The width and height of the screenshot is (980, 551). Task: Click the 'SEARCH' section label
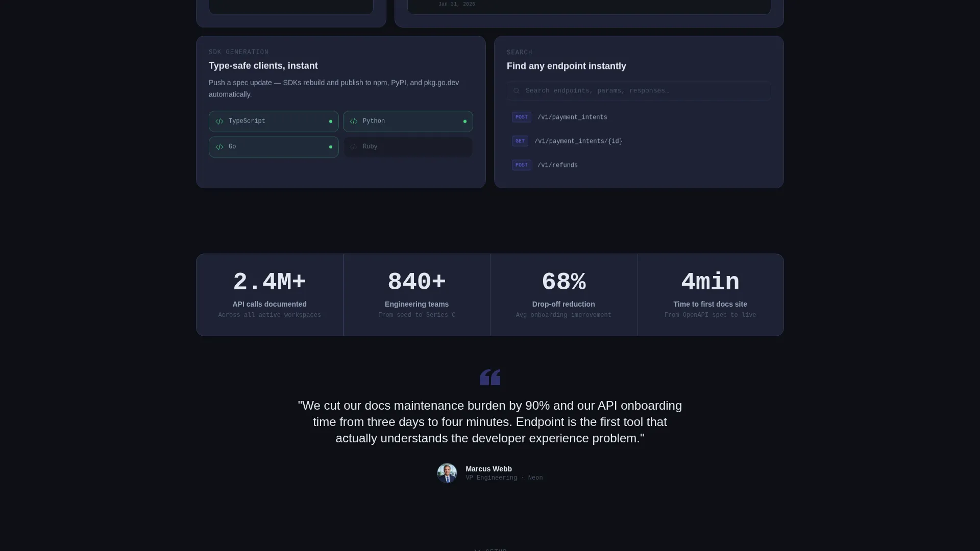[519, 53]
